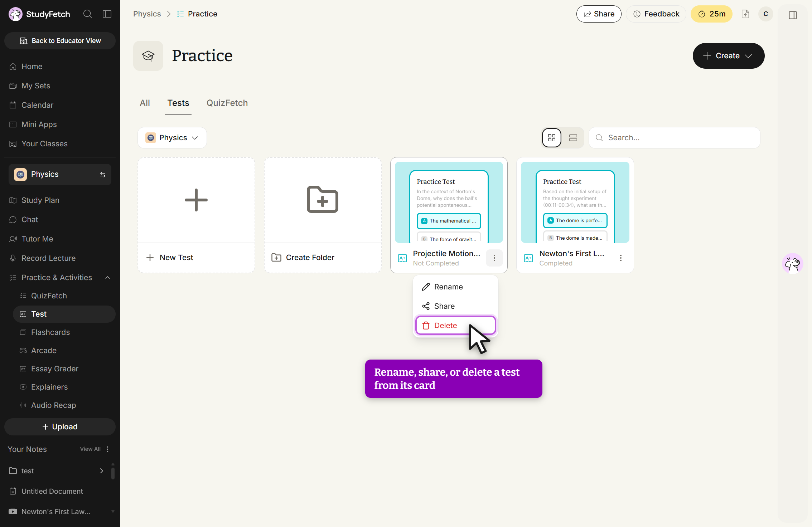Open the Calendar page
The height and width of the screenshot is (527, 812).
point(60,105)
